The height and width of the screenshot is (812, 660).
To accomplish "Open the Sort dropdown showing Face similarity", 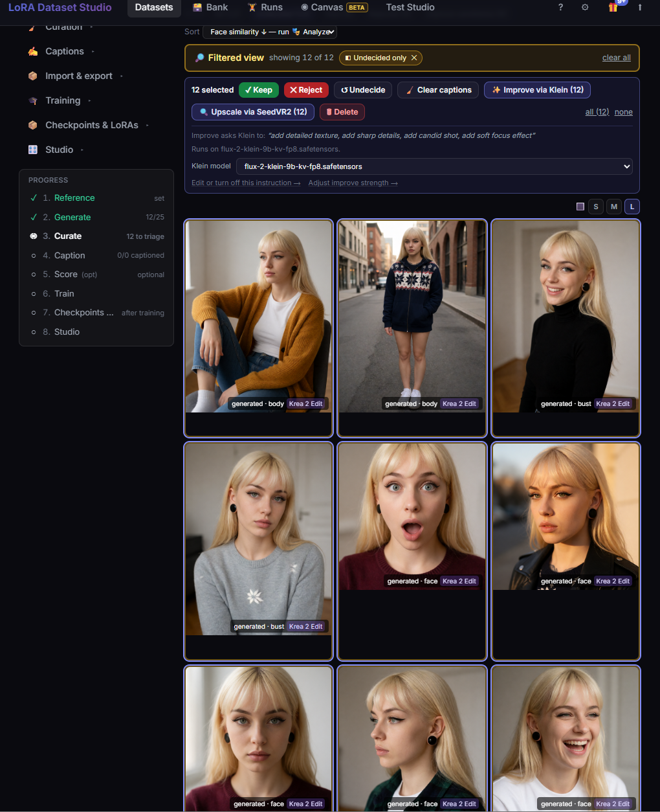I will click(270, 32).
